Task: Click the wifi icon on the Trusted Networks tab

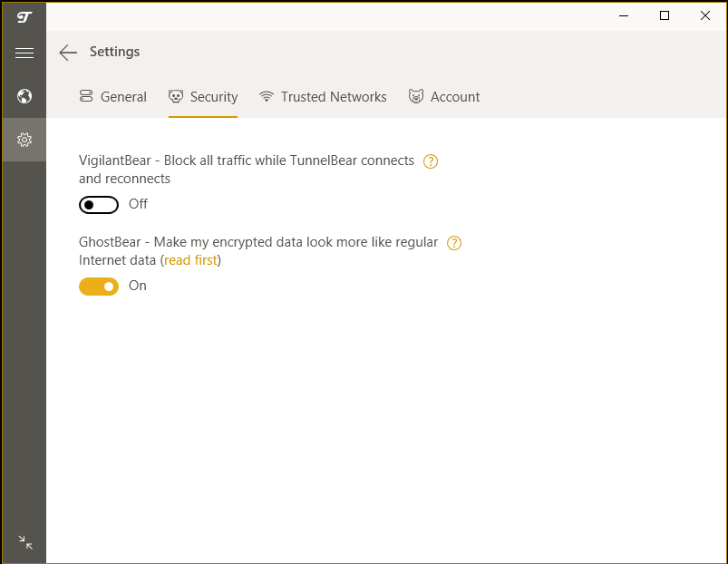Action: pos(267,96)
